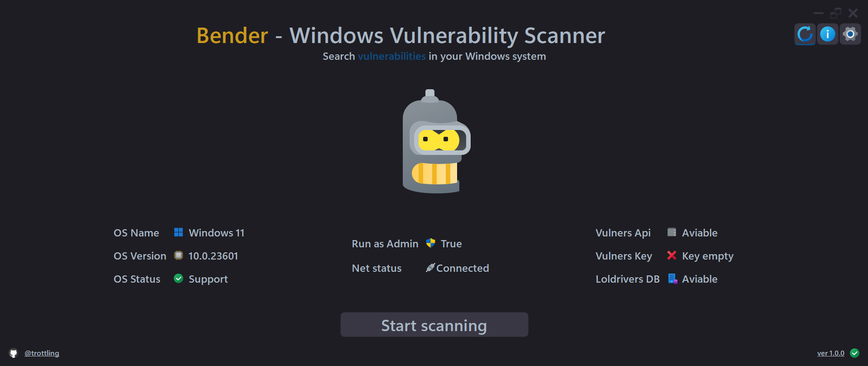Click the 'Support' status value
The height and width of the screenshot is (366, 868).
[208, 279]
